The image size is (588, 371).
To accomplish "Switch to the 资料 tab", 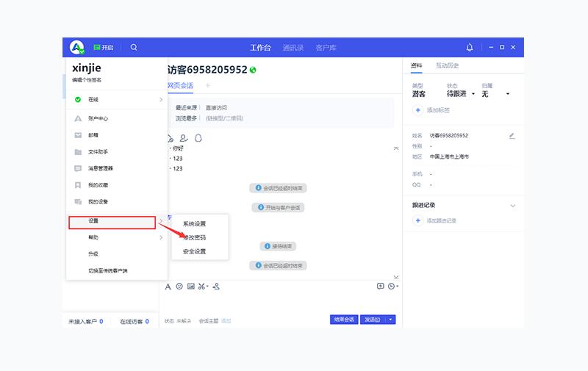I will tap(416, 65).
